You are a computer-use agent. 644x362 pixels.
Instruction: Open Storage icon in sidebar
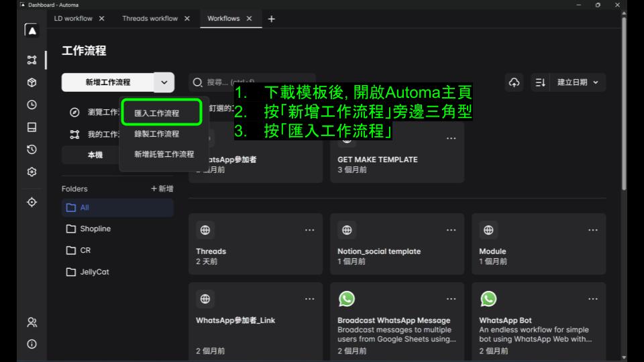click(32, 127)
